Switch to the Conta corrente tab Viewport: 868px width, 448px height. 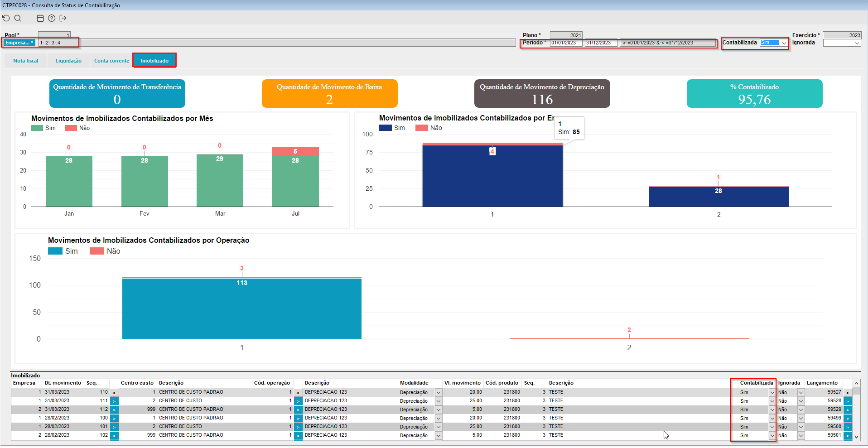(x=111, y=61)
